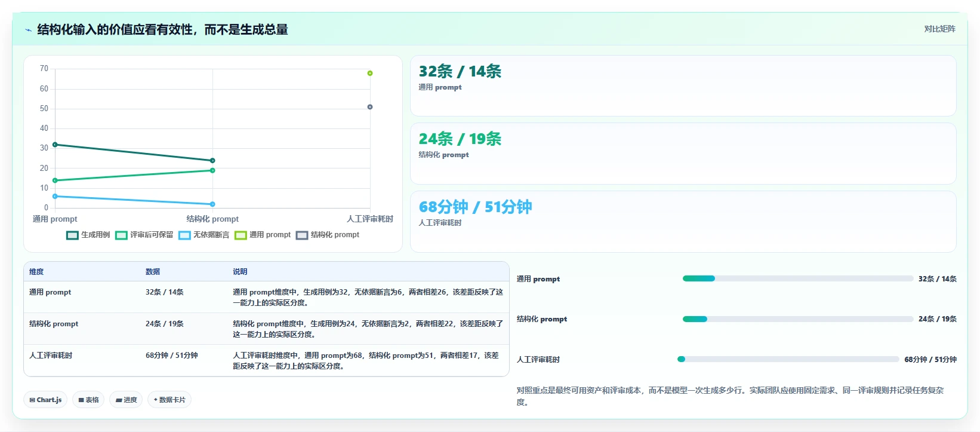Click the green 评审后可保留 point at 19

click(212, 170)
